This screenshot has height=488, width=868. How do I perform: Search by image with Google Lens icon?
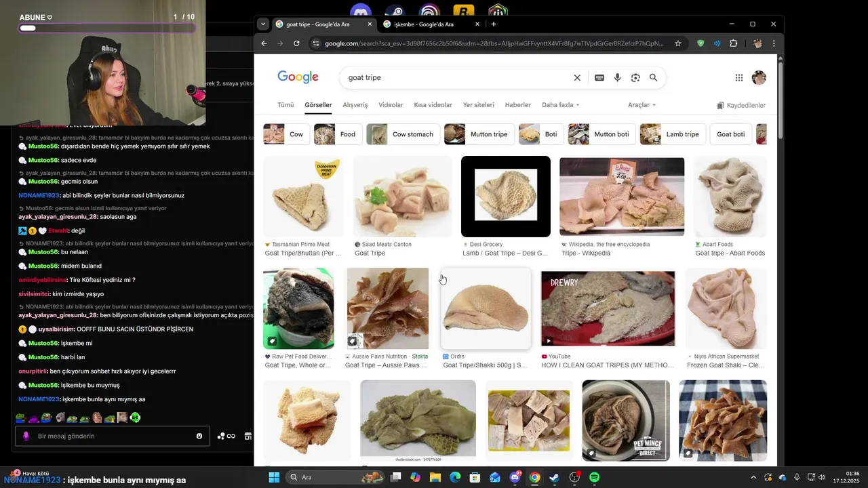[635, 78]
